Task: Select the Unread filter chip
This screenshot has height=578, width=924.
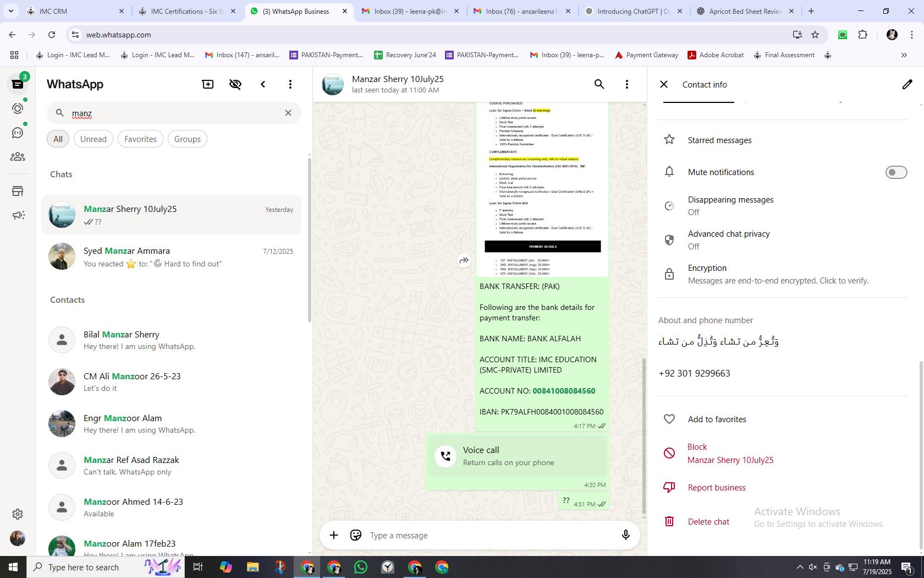Action: pos(94,139)
